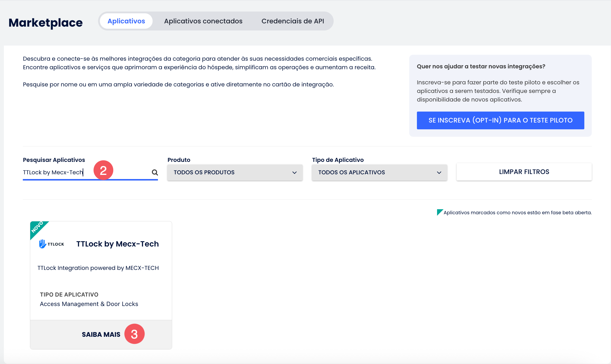Viewport: 611px width, 364px height.
Task: Select the "Aplicativos" tab
Action: tap(126, 21)
